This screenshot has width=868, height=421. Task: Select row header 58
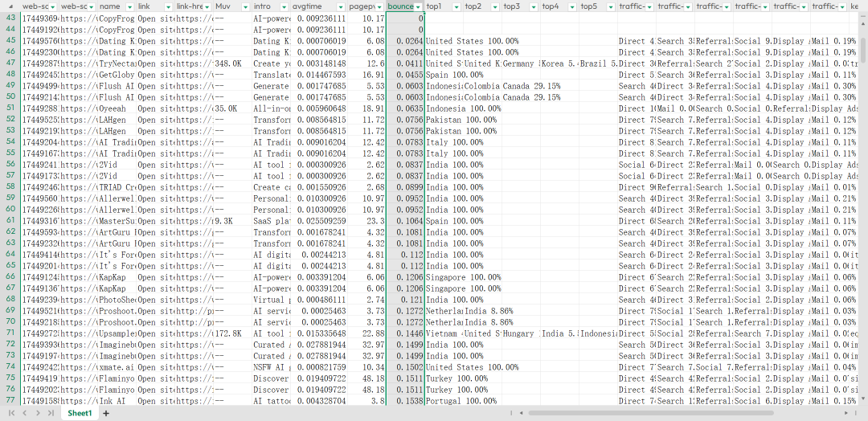click(10, 187)
